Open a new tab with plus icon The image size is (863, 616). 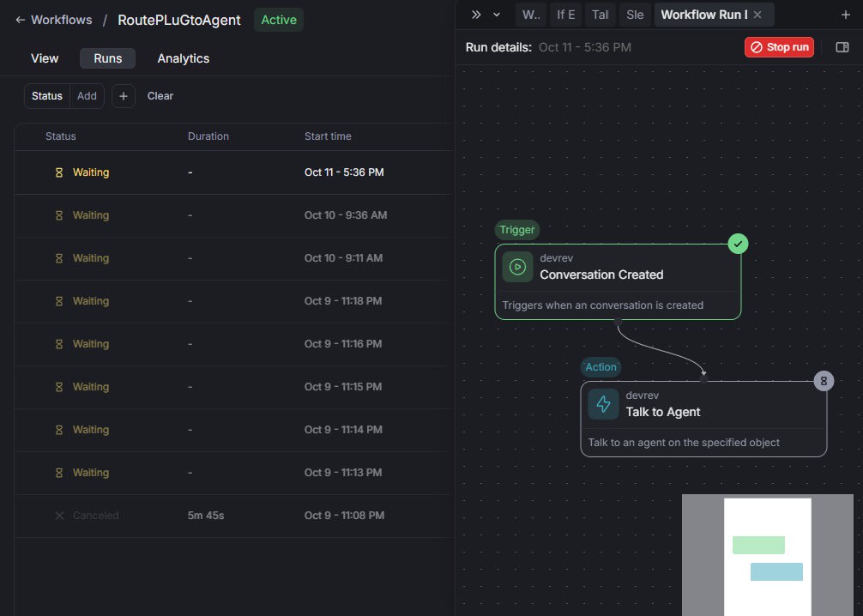pos(845,15)
